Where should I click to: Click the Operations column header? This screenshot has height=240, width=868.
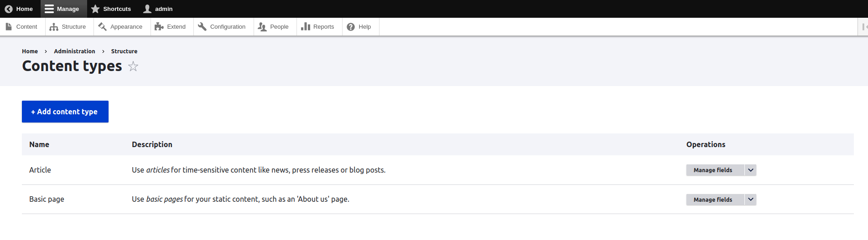click(706, 144)
